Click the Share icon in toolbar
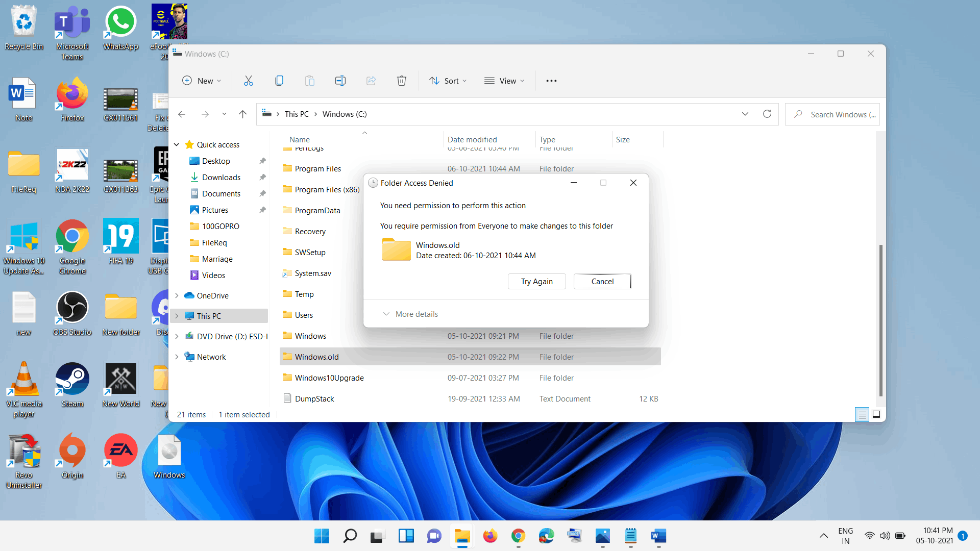This screenshot has width=980, height=551. [x=371, y=81]
